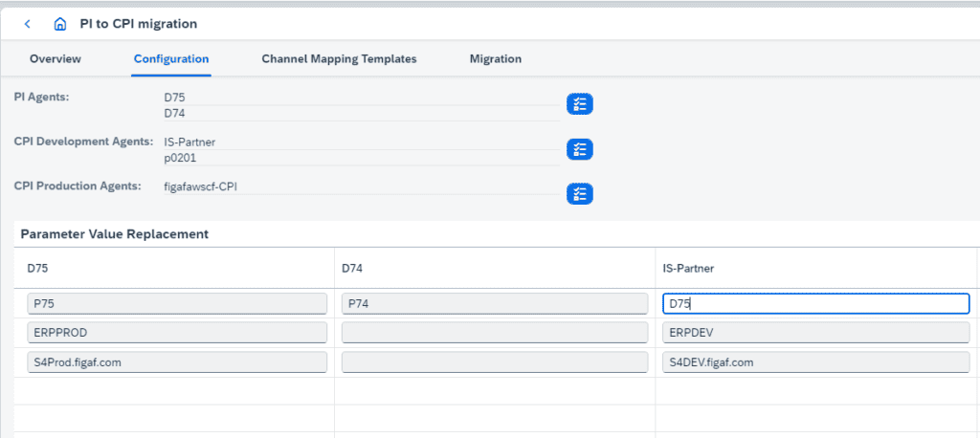Edit the ERPPROD input field
Screen dimensions: 980x438
click(x=177, y=333)
